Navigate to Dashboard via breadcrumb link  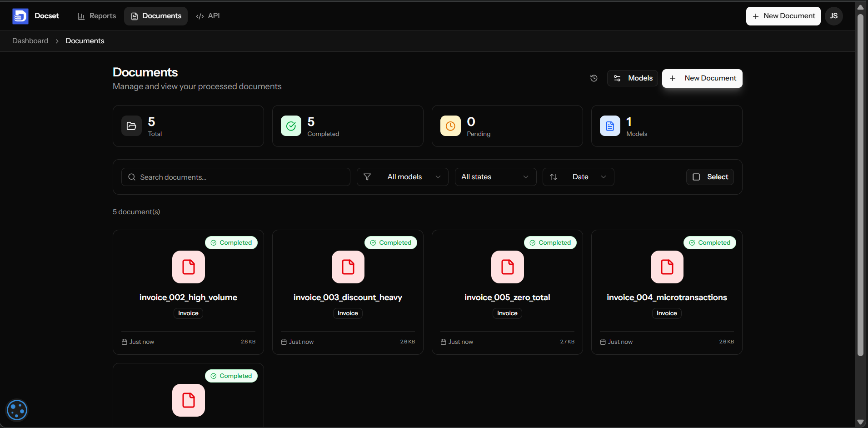click(x=30, y=40)
